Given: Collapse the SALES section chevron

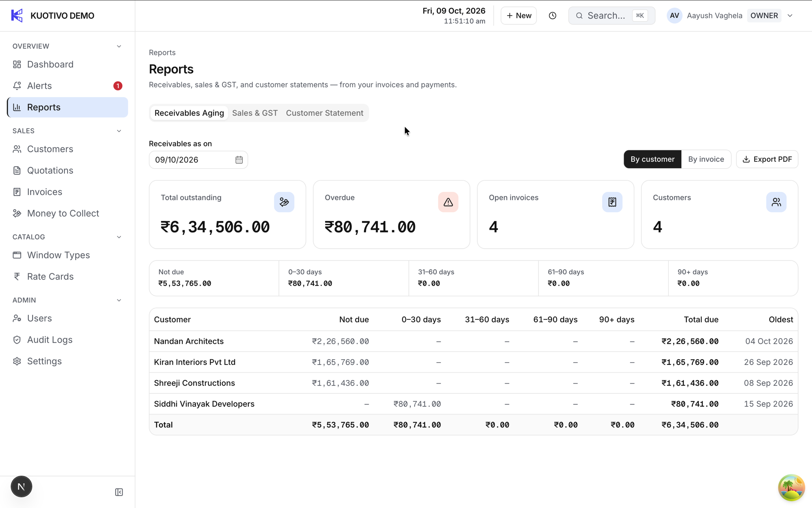Looking at the screenshot, I should point(119,131).
